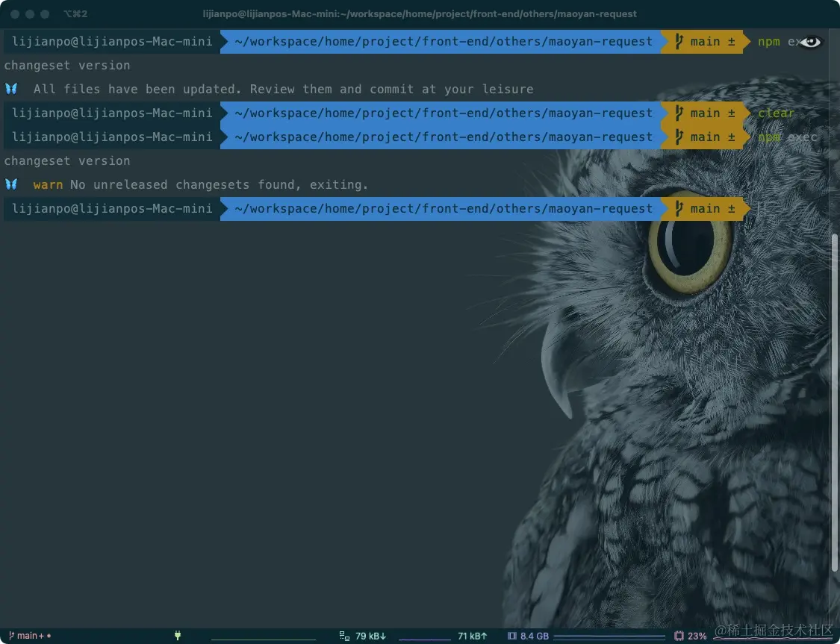This screenshot has width=840, height=644.
Task: Click the git branch icon in the status bar
Action: pyautogui.click(x=11, y=636)
